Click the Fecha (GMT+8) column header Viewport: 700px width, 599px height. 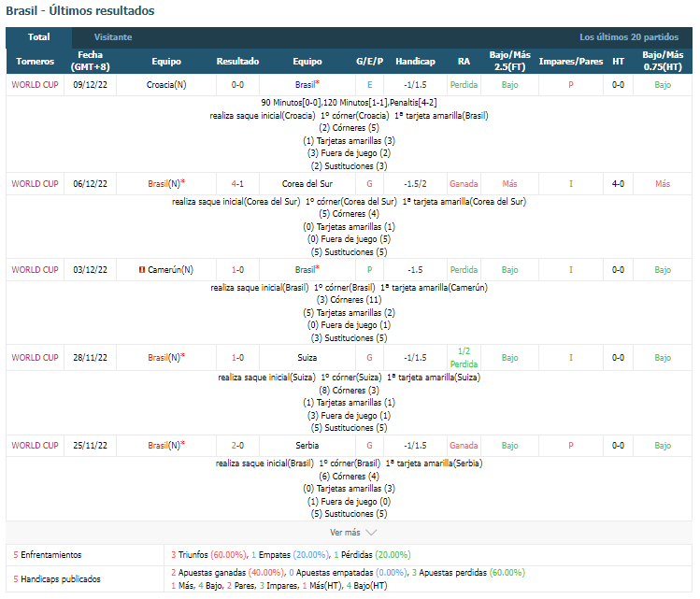pyautogui.click(x=90, y=61)
